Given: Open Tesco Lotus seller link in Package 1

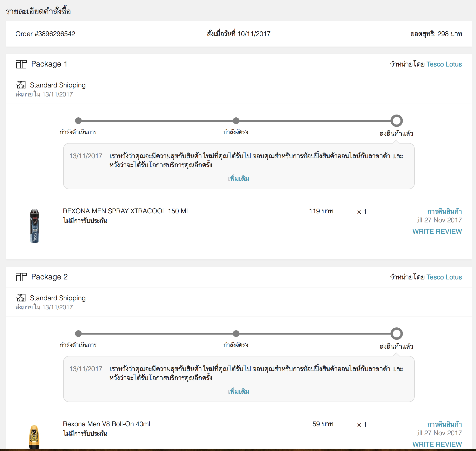Looking at the screenshot, I should [444, 64].
